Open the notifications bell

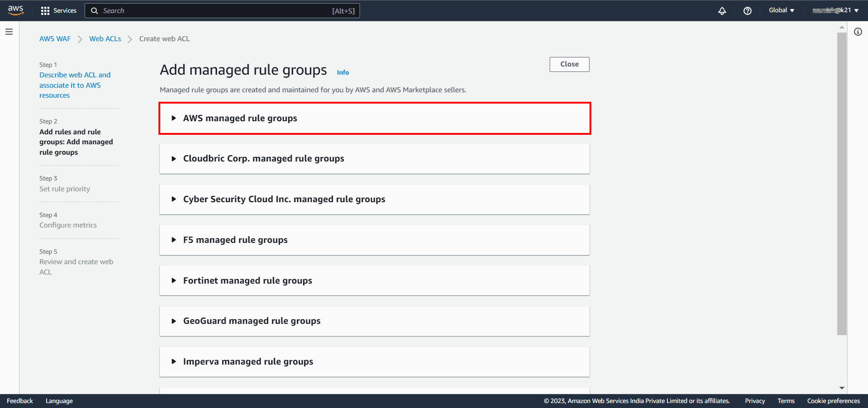tap(722, 11)
